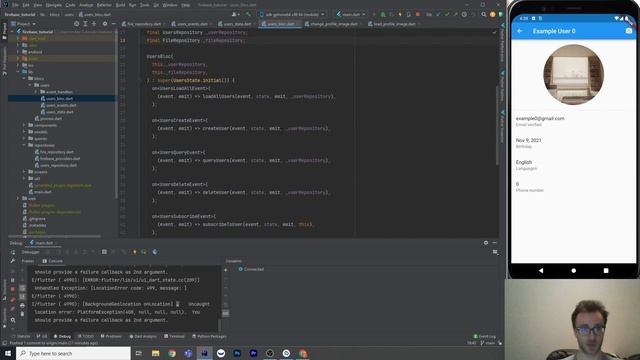
Task: Click the collapse all icon in Project panel
Action: point(94,24)
